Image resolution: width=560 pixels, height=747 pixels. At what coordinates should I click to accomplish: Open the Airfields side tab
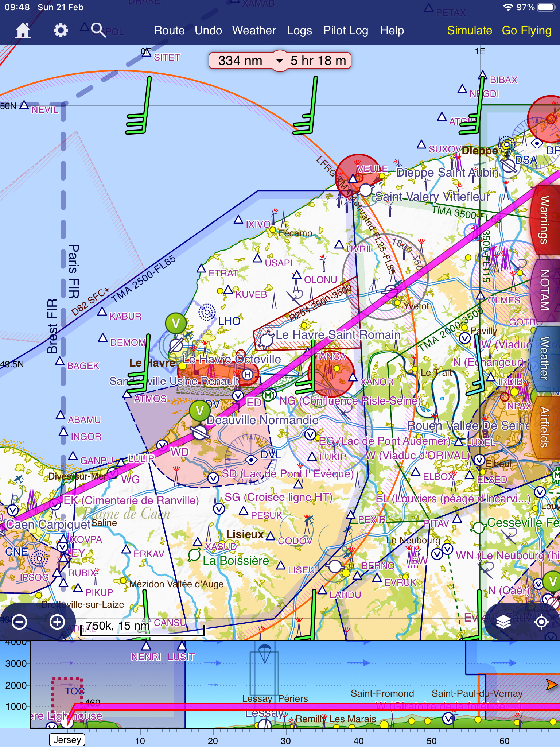click(x=545, y=427)
